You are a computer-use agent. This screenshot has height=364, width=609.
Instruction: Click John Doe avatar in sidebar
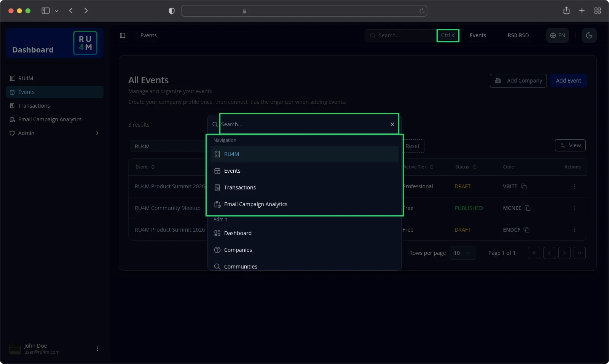[15, 349]
